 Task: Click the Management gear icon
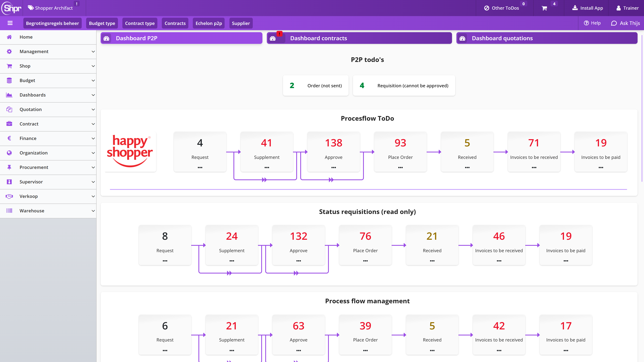click(9, 51)
